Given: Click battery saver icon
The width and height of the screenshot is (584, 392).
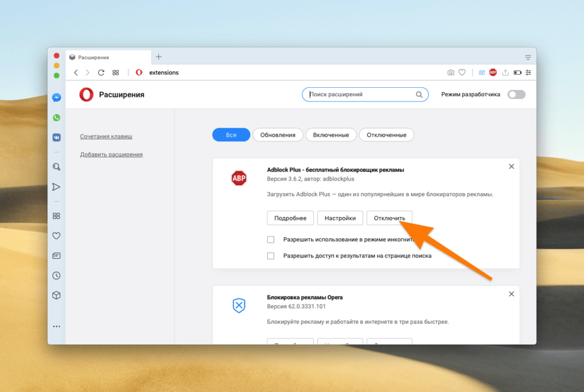Looking at the screenshot, I should (517, 72).
